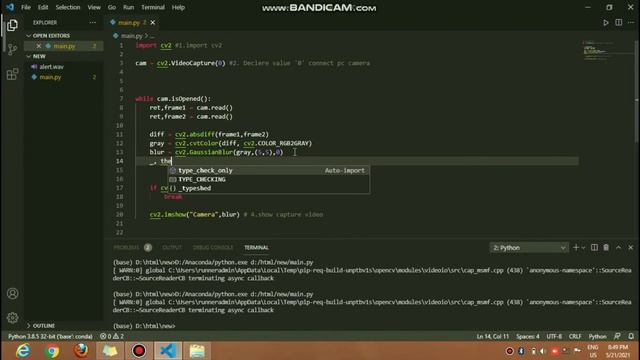Image resolution: width=640 pixels, height=360 pixels.
Task: Open main.py under NEW folder
Action: coord(50,77)
